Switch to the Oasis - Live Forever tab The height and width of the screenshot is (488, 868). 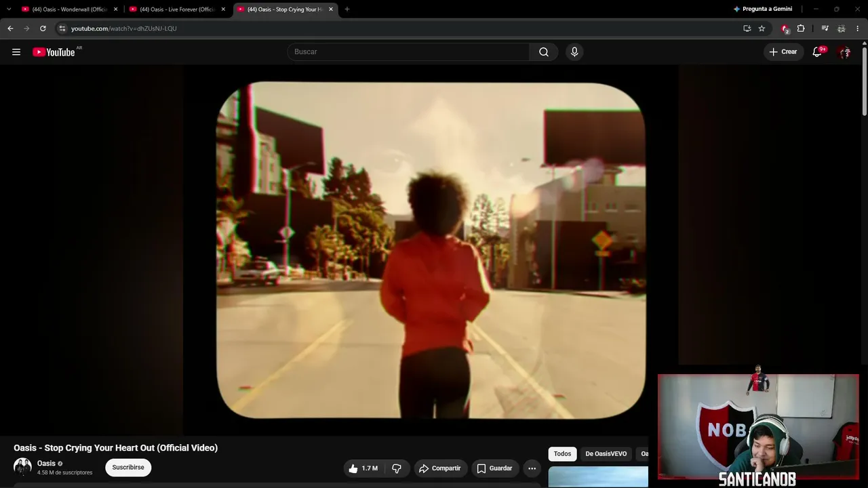(x=177, y=9)
